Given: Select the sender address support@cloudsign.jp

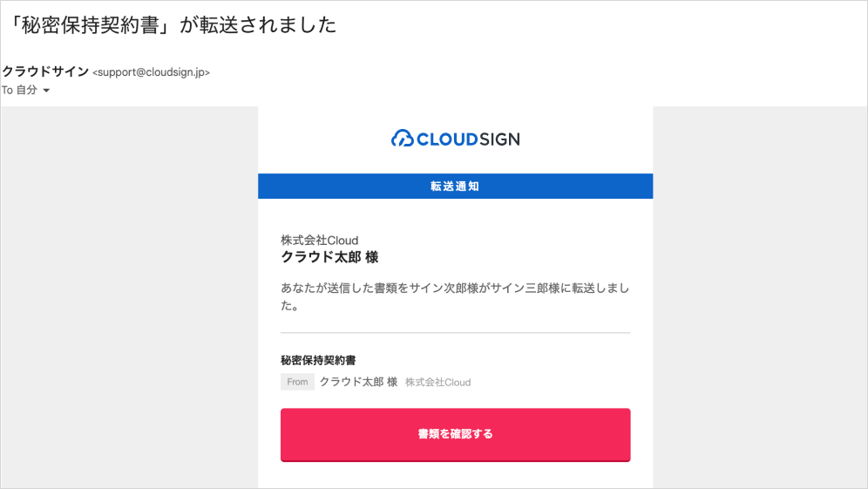Looking at the screenshot, I should [151, 72].
